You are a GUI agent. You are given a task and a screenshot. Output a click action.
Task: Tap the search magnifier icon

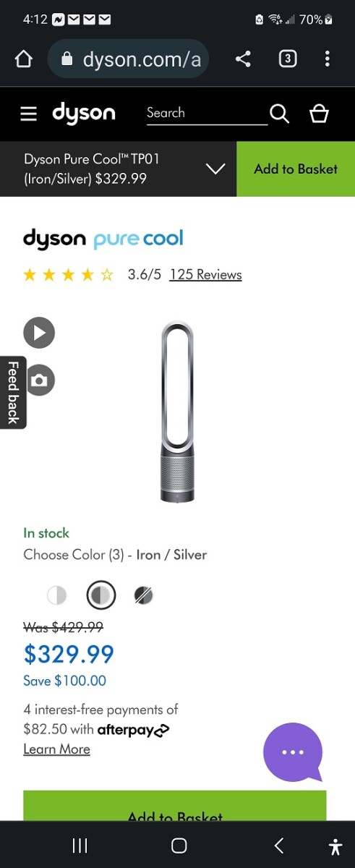click(x=279, y=114)
